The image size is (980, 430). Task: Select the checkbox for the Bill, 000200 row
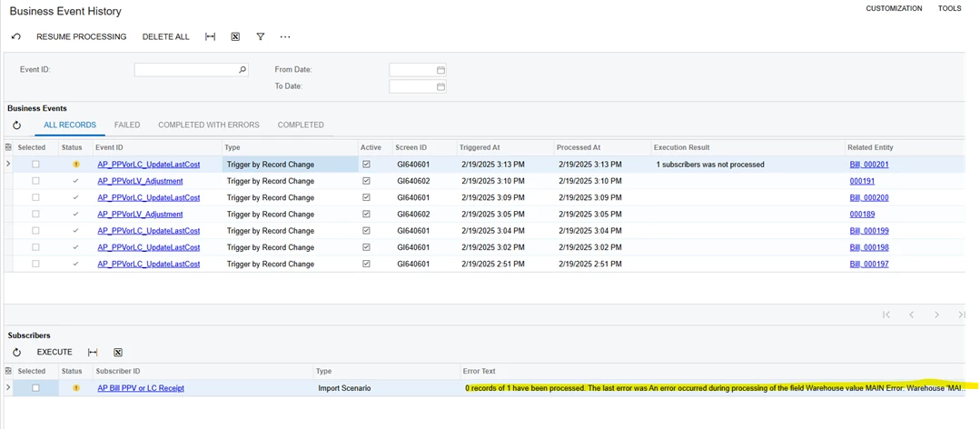[35, 198]
